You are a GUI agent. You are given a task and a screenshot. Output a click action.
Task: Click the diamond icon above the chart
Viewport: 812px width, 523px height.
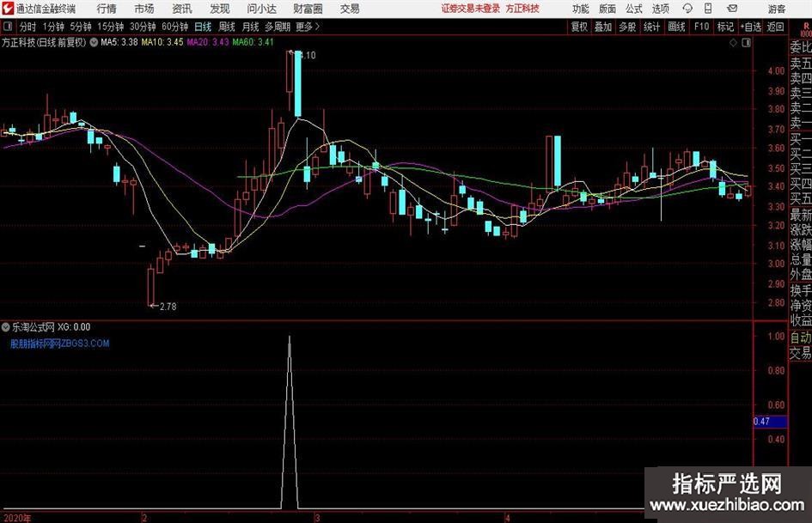[x=733, y=43]
